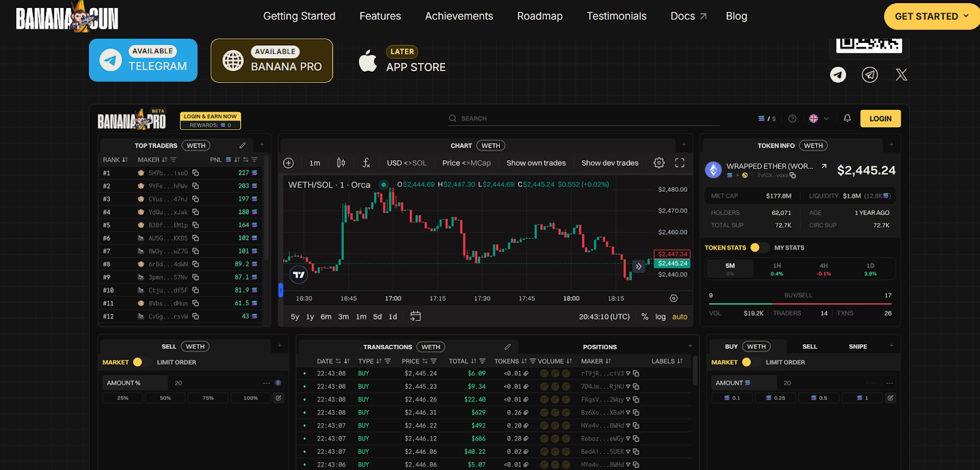
Task: Open the go-to-date calendar icon
Action: (x=415, y=316)
